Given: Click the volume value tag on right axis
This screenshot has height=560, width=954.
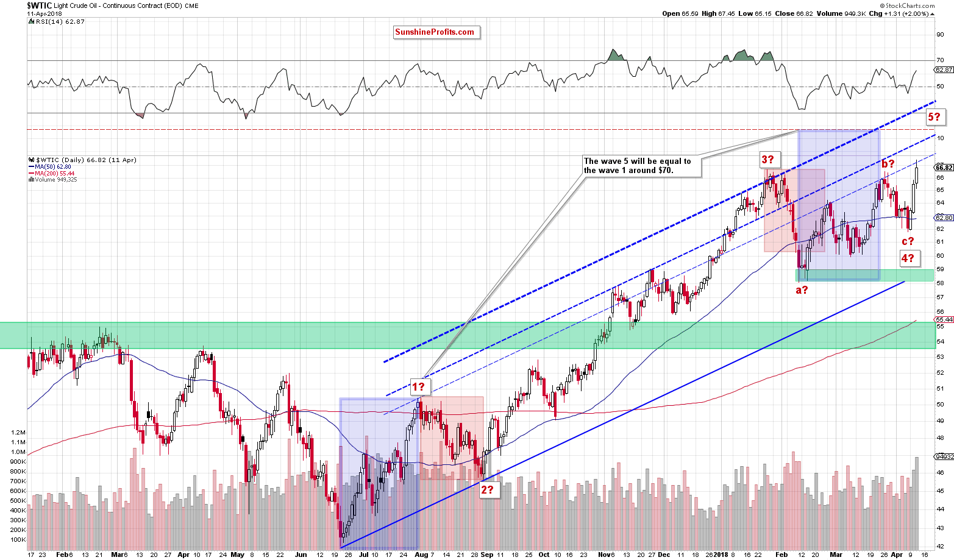Looking at the screenshot, I should pos(944,456).
